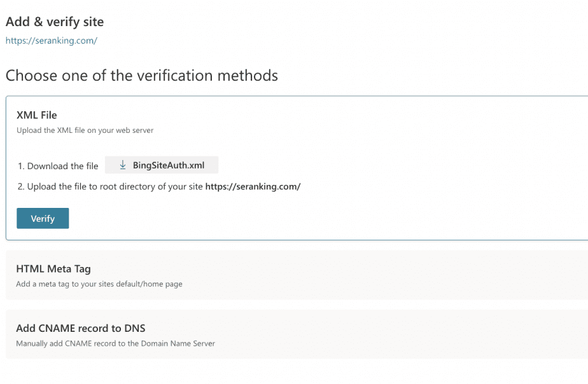Choose HTML Meta Tag as verification method
588x384 pixels.
coord(53,269)
